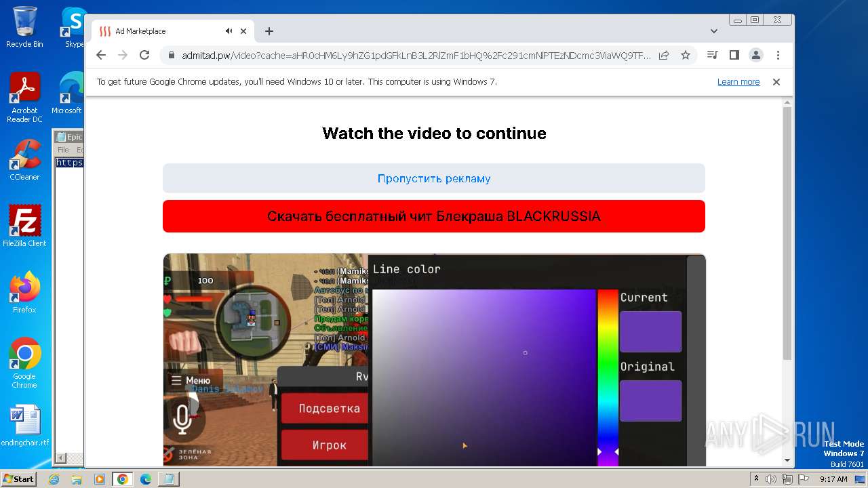Open the Recycle Bin desktop icon

(24, 27)
